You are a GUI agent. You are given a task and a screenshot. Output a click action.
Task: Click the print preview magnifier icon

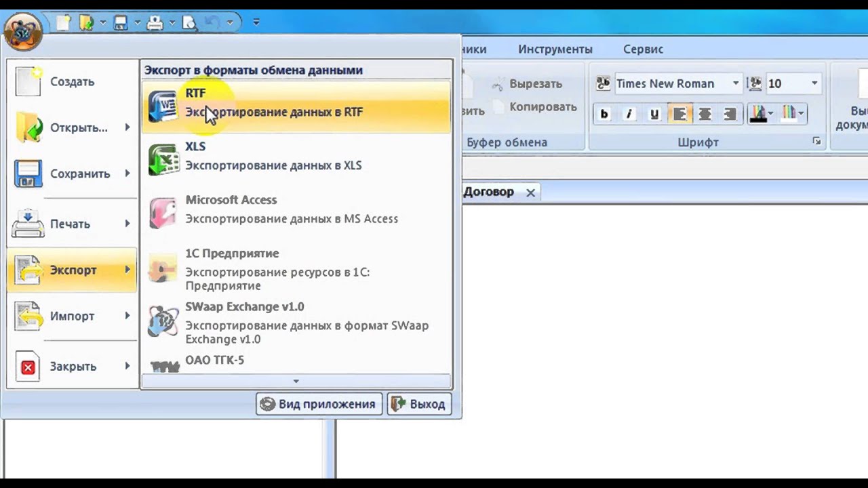[190, 23]
